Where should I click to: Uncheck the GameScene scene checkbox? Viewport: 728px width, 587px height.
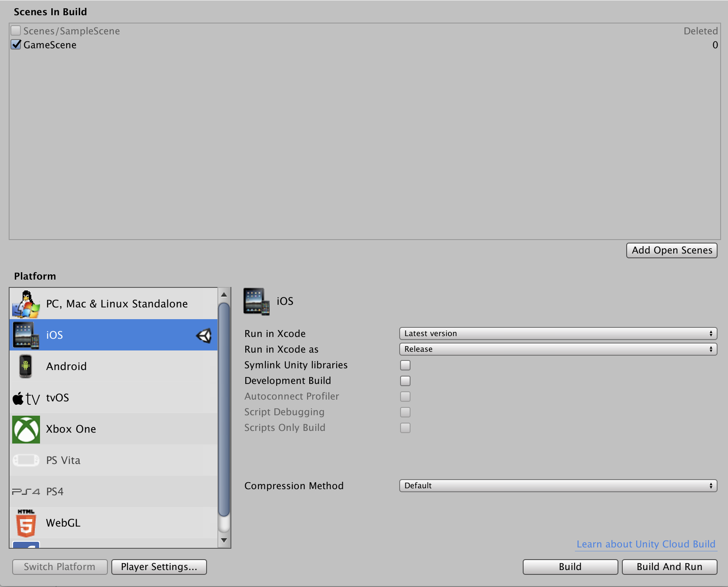(x=16, y=45)
